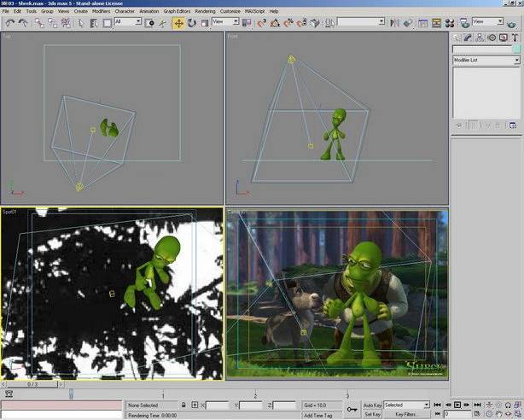Select the Link tool

tap(40, 23)
